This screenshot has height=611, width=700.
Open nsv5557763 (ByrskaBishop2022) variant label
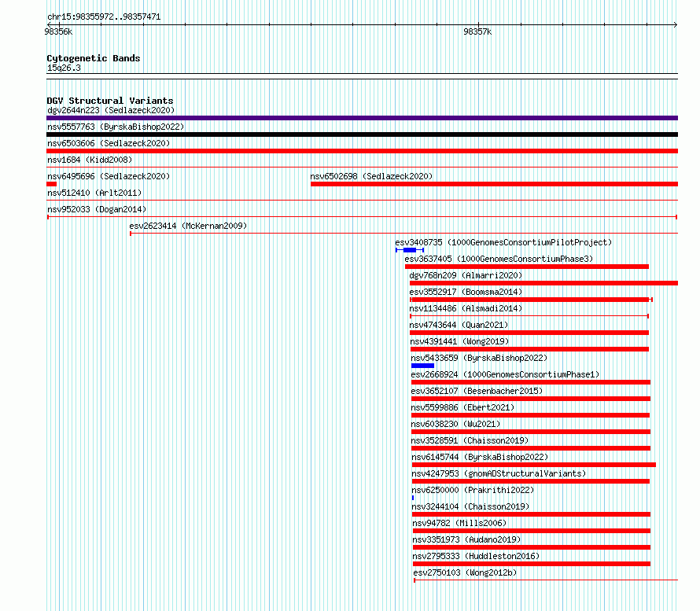(116, 127)
